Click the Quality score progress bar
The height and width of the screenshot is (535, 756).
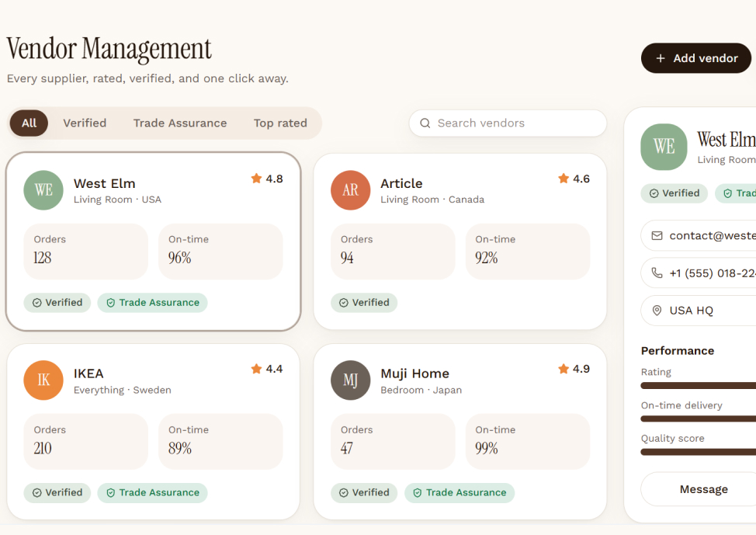(x=698, y=452)
